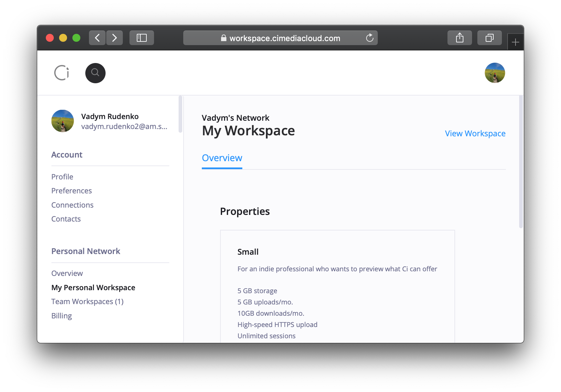Click the main content scrollbar
Screen dimensions: 561x392
click(x=521, y=162)
